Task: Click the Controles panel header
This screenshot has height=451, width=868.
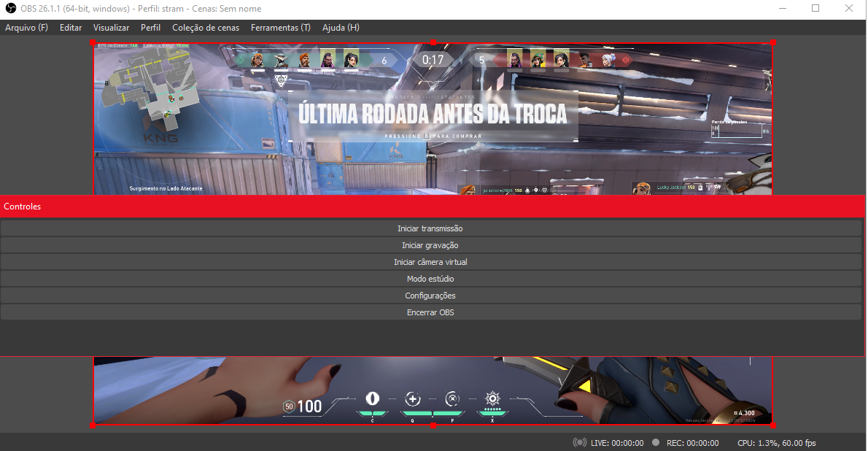Action: [x=432, y=206]
